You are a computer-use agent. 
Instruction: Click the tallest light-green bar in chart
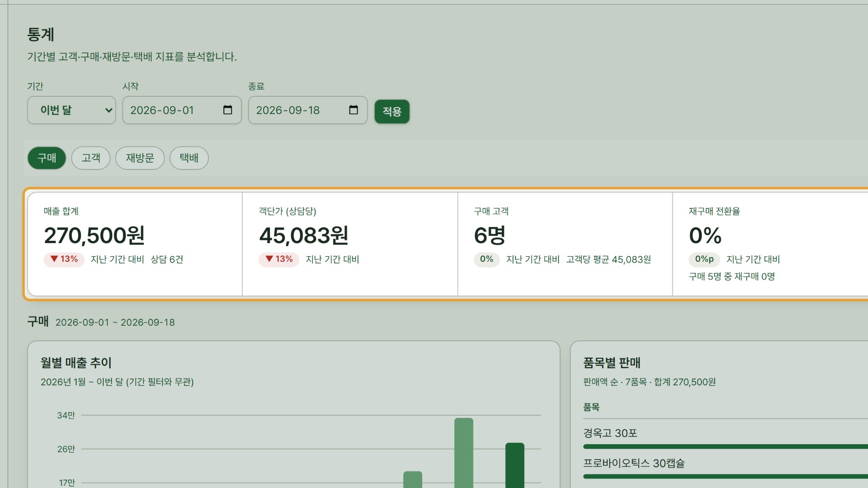(464, 453)
